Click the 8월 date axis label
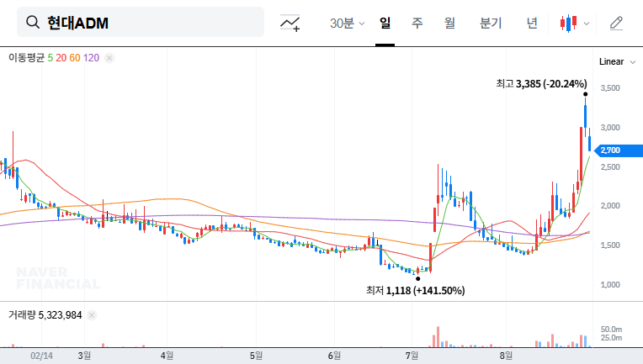 tap(506, 356)
